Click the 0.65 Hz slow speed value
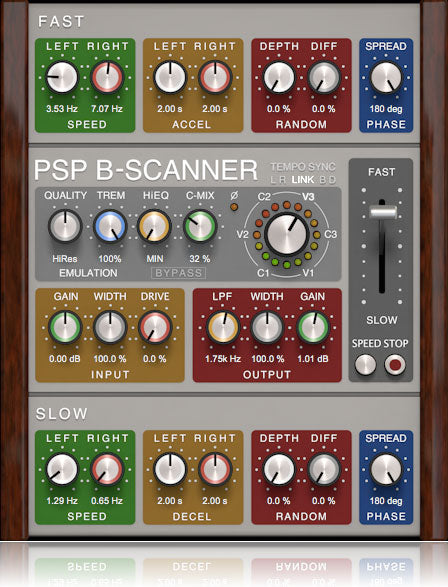The width and height of the screenshot is (448, 587). 107,501
